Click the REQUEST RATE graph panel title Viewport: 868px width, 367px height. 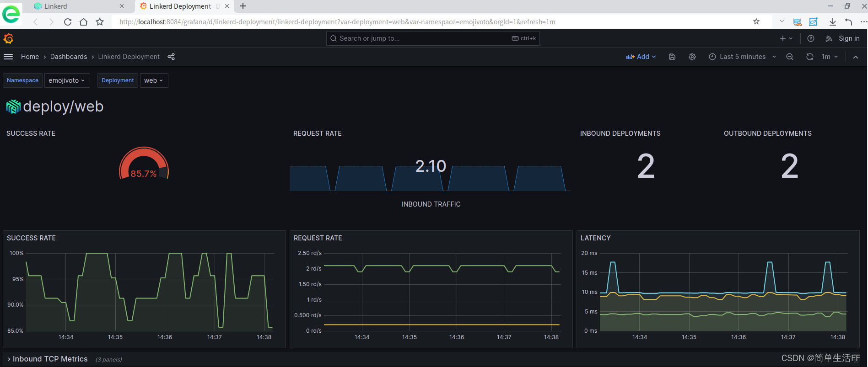pos(318,238)
